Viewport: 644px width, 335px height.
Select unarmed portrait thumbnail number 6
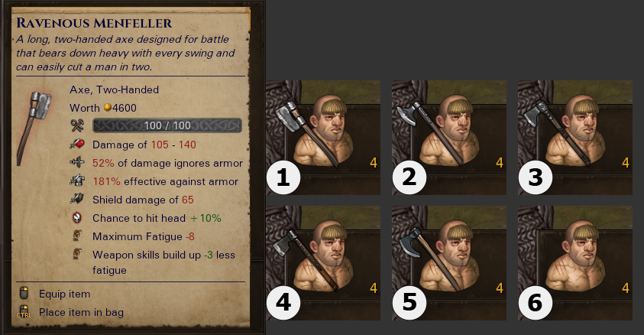coord(575,263)
